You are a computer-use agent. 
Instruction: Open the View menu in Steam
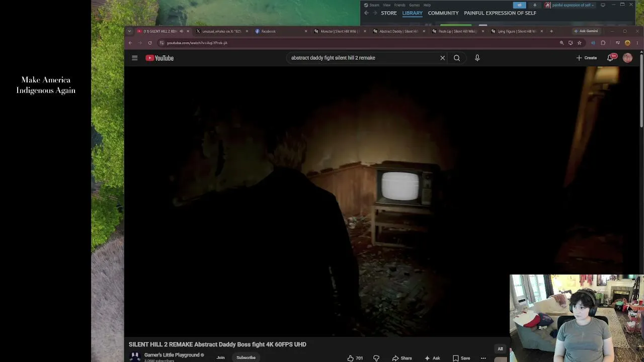386,5
